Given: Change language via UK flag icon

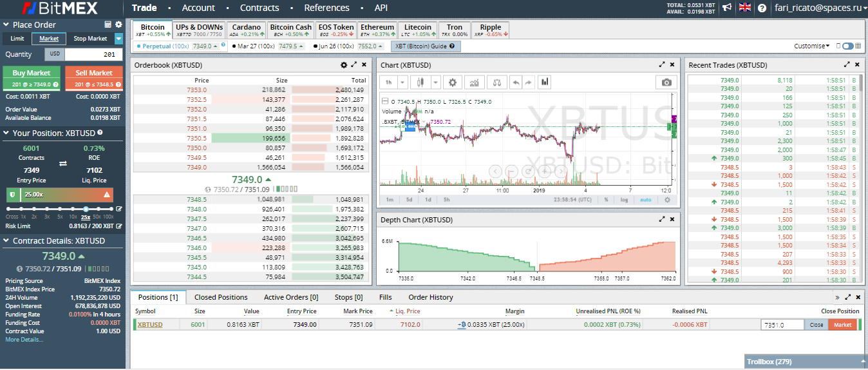Looking at the screenshot, I should (x=745, y=8).
